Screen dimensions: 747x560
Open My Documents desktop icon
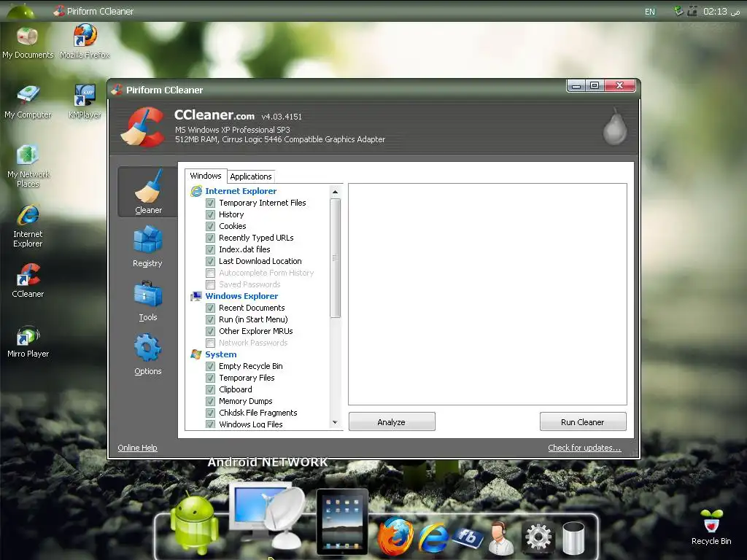point(28,42)
